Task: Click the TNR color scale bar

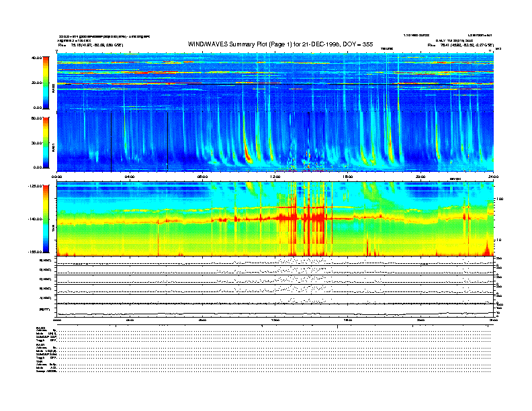Action: coord(46,219)
